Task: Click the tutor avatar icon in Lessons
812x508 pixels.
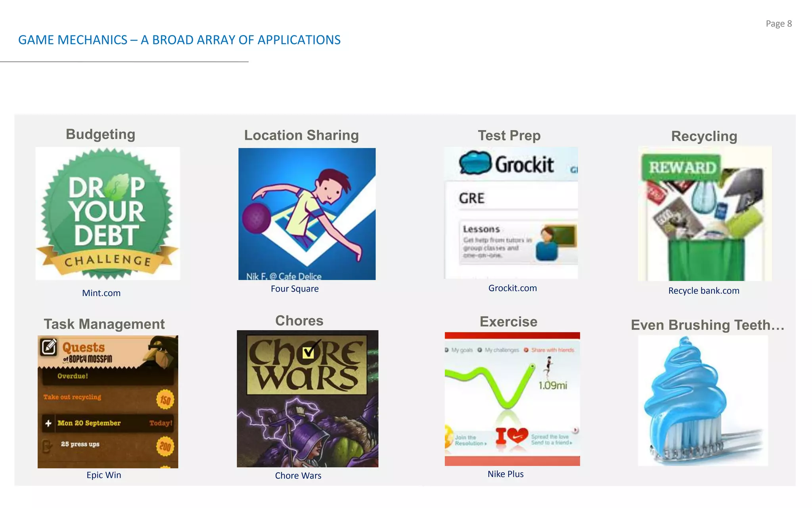Action: (547, 243)
